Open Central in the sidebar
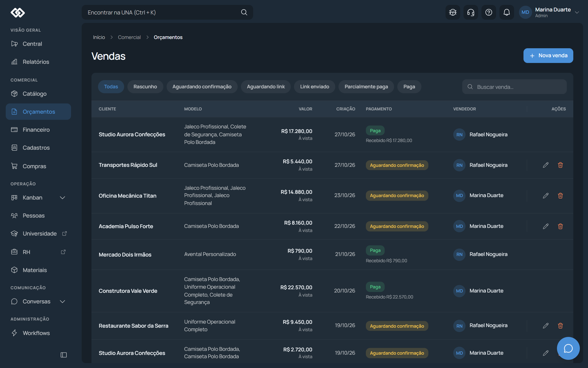Screen dimensions: 588x368 click(38, 44)
